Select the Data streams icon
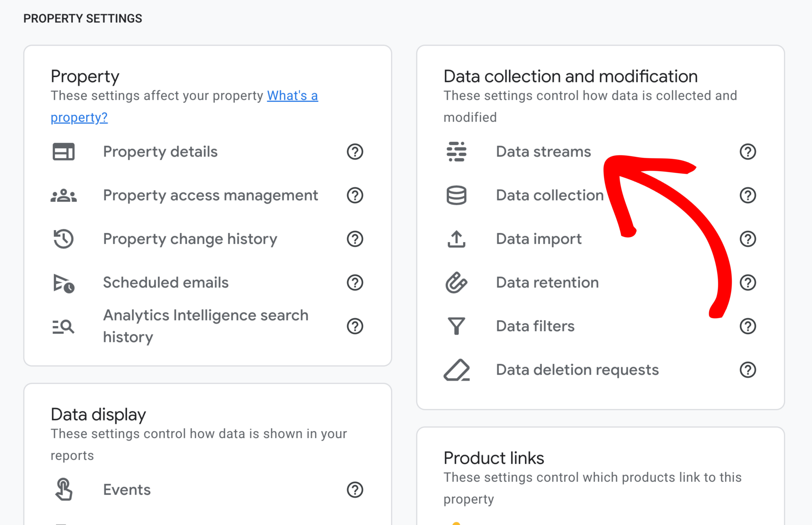 (456, 151)
